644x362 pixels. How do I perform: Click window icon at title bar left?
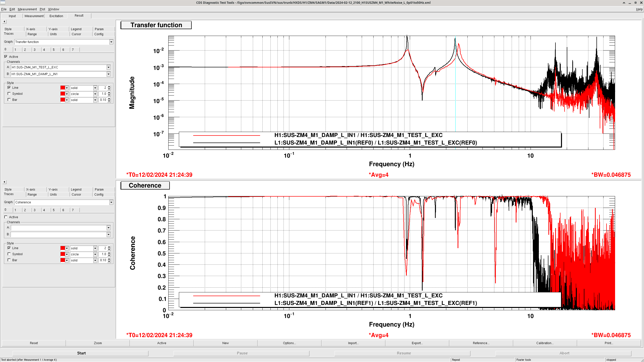tap(3, 3)
